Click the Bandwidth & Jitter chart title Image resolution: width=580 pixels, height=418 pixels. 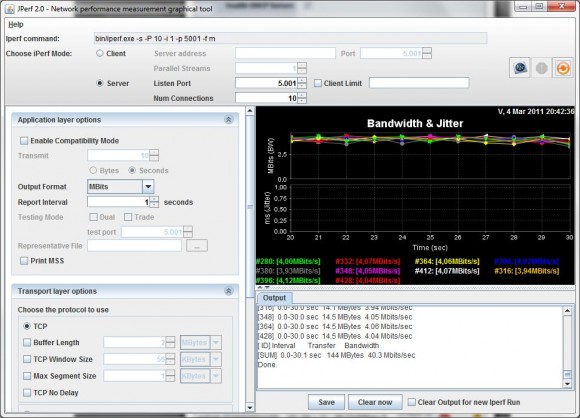pos(415,123)
